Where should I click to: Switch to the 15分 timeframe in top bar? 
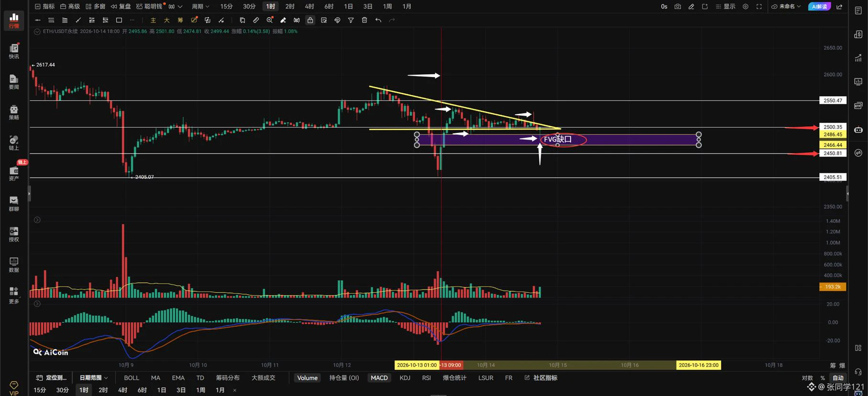click(226, 7)
